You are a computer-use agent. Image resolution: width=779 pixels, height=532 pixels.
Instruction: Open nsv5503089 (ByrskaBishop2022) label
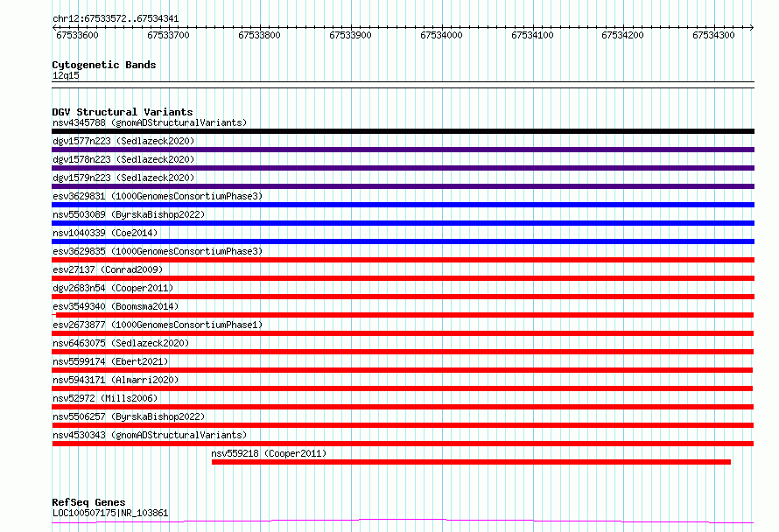129,214
